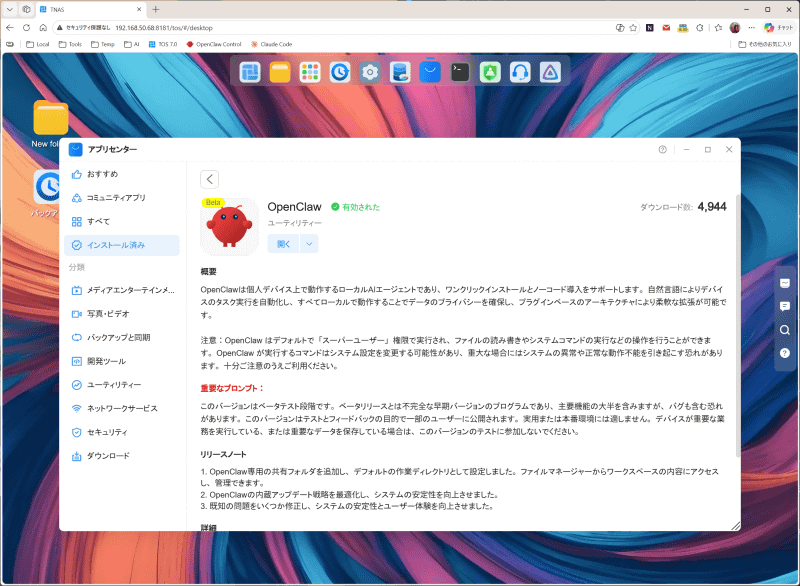This screenshot has height=586, width=800.
Task: Click the Copilot チャット button
Action: click(x=779, y=28)
